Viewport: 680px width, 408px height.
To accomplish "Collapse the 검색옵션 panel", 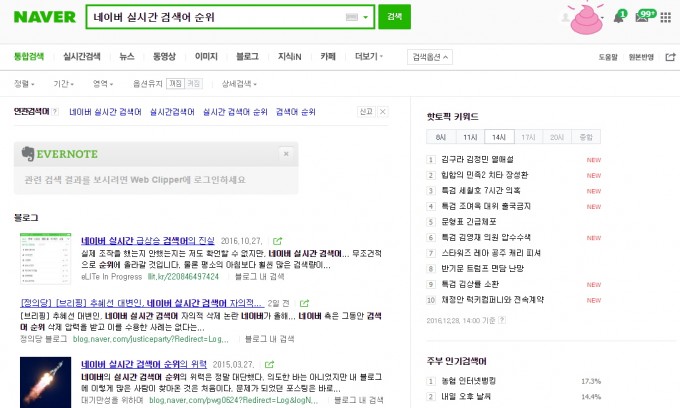I will (x=430, y=57).
